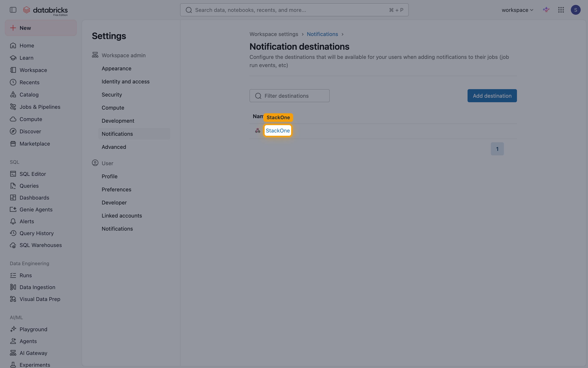The height and width of the screenshot is (368, 588).
Task: Open the Genie Agents icon
Action: click(13, 210)
